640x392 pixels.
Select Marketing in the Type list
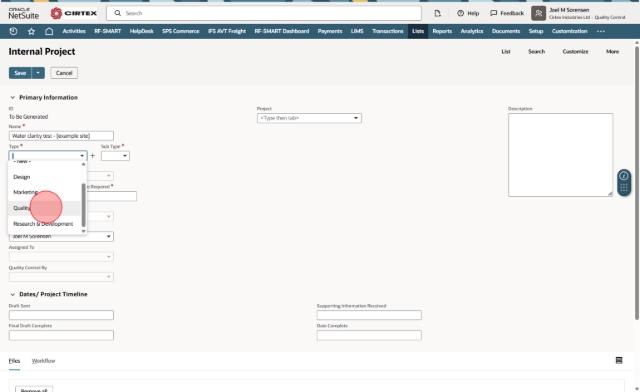click(x=44, y=192)
